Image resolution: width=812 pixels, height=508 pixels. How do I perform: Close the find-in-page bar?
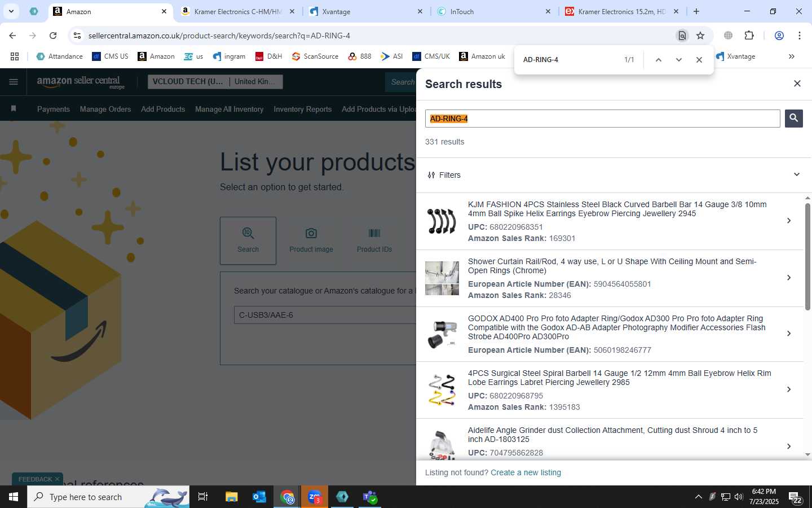click(x=699, y=60)
